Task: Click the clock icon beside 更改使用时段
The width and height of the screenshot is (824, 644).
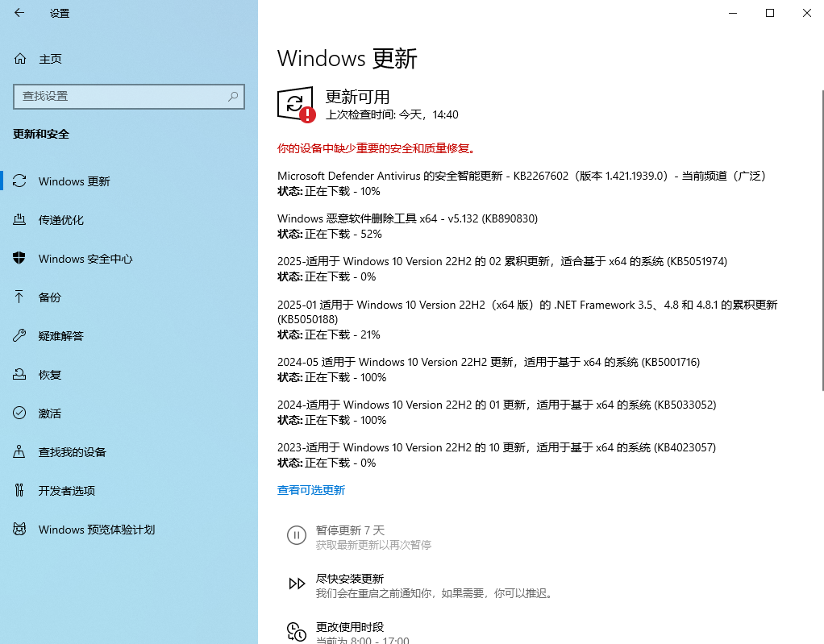Action: click(297, 632)
